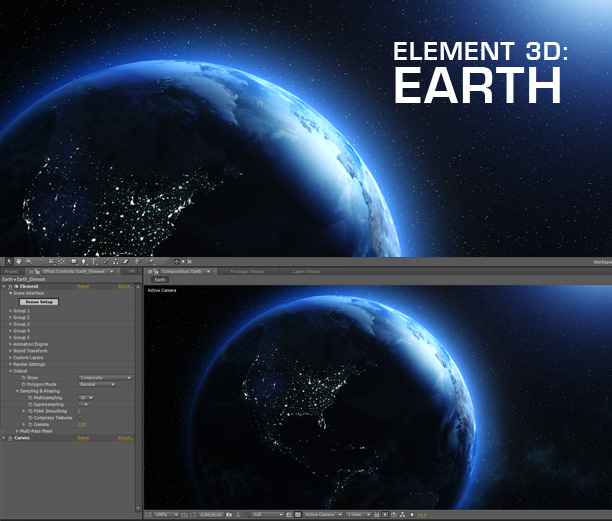Open the Show Composite dropdown
The image size is (612, 521).
pos(105,377)
